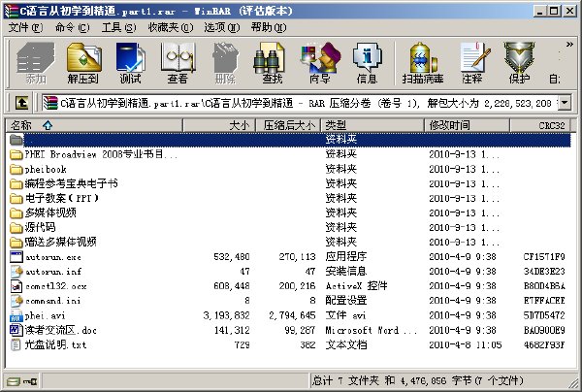The image size is (582, 392).
Task: Select the pheibook folder icon
Action: pyautogui.click(x=16, y=169)
